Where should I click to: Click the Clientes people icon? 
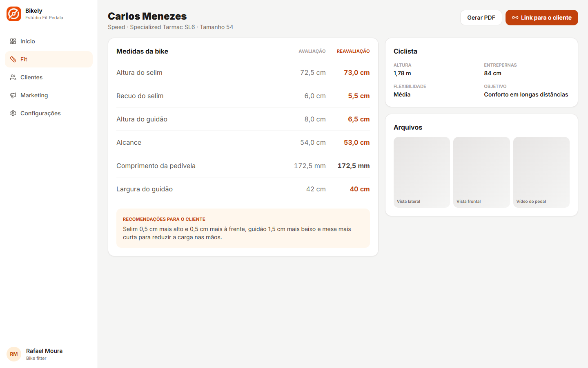pyautogui.click(x=13, y=77)
